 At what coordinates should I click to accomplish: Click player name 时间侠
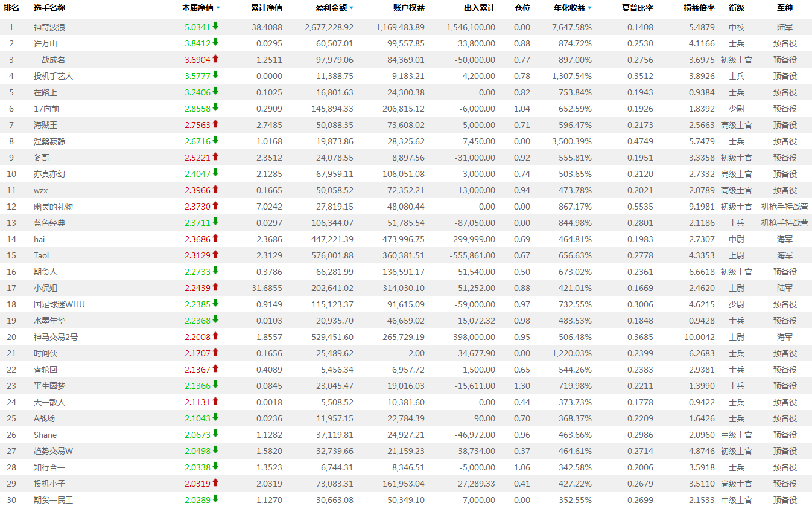[x=45, y=353]
